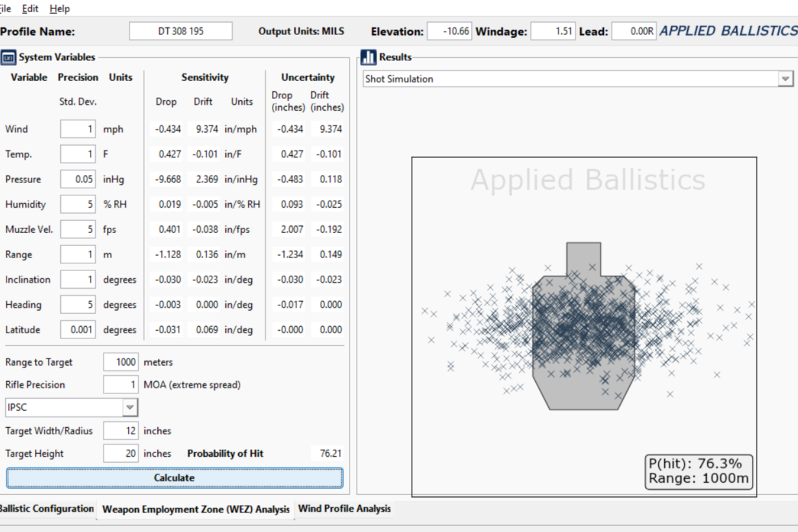Click the Wind drift sensitivity value 9.374 in/mph
The image size is (798, 532).
coord(206,129)
